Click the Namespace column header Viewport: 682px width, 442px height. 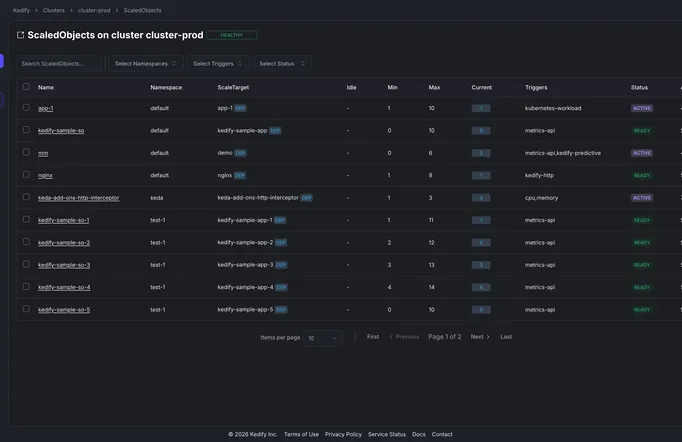point(166,87)
